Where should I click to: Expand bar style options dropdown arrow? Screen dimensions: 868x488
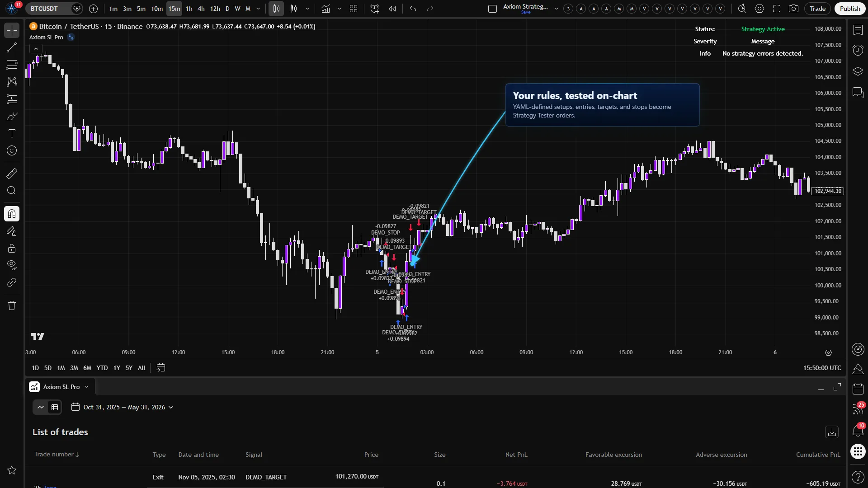pos(307,9)
